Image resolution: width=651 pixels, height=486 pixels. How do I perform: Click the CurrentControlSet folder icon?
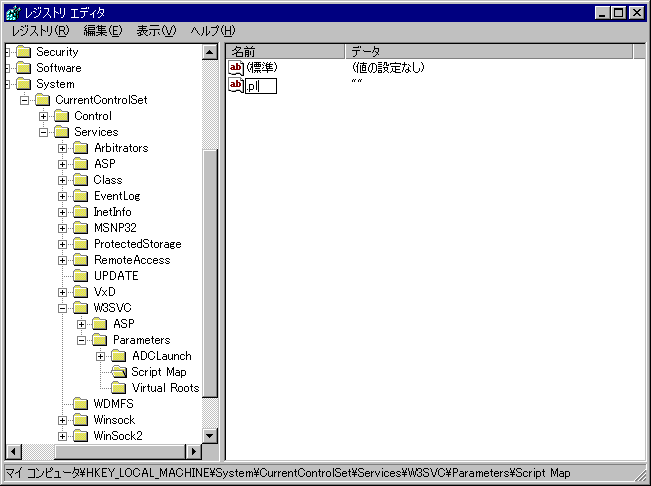pos(43,100)
